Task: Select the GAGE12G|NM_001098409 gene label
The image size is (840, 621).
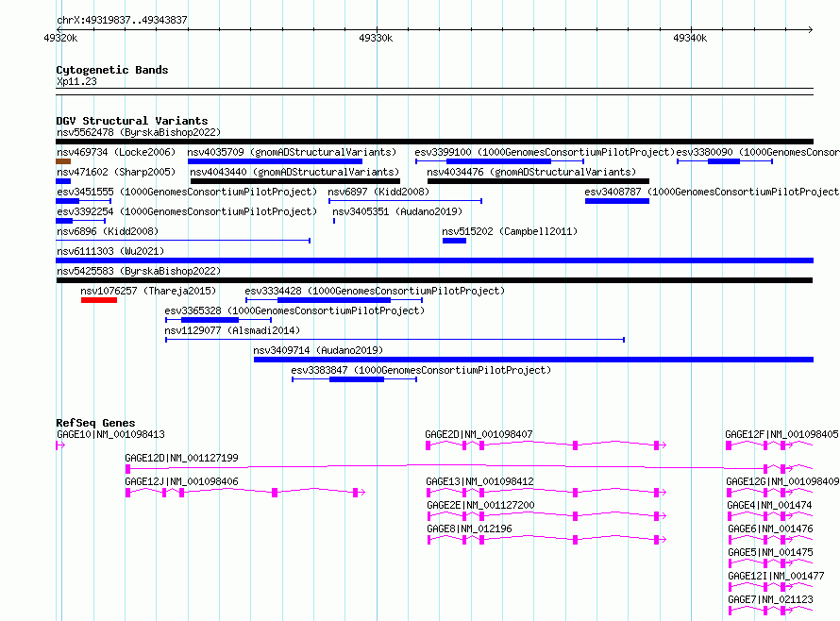Action: (782, 481)
